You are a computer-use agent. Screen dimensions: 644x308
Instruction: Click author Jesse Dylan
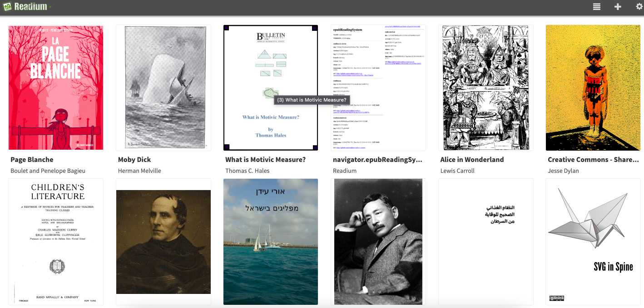pos(564,171)
